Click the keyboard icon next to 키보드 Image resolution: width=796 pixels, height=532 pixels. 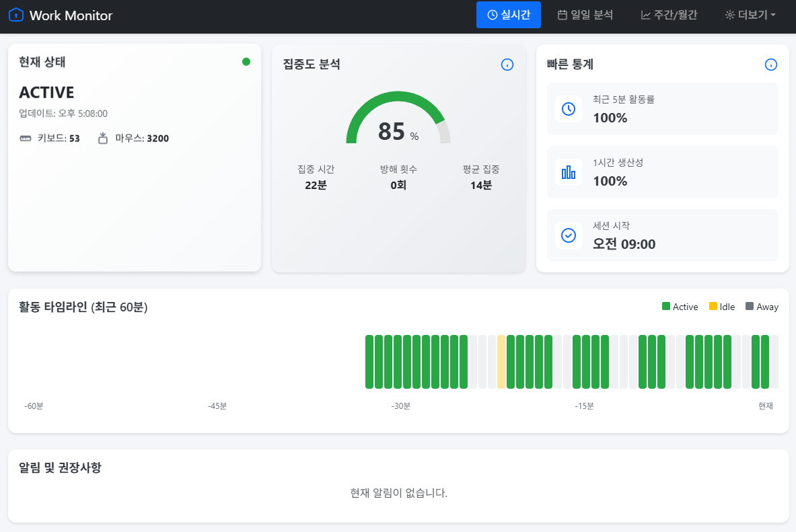point(26,139)
